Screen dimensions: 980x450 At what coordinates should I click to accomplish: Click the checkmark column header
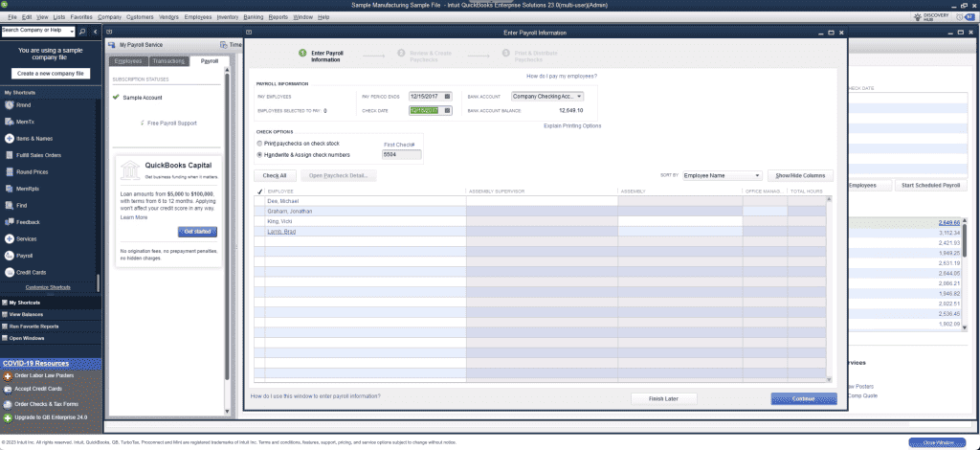coord(258,191)
